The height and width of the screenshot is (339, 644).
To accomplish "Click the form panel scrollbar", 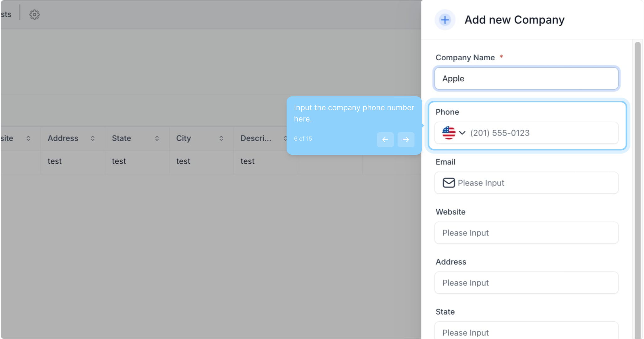I will pos(637,188).
